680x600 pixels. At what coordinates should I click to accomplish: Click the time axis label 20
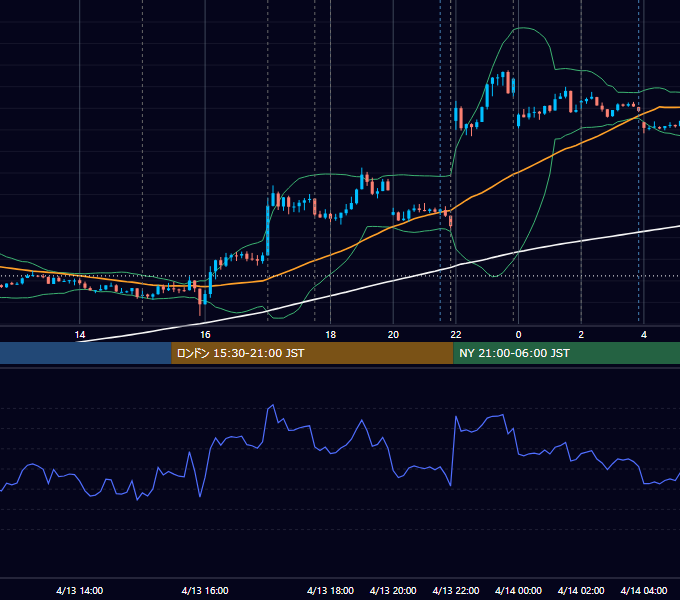click(x=393, y=335)
